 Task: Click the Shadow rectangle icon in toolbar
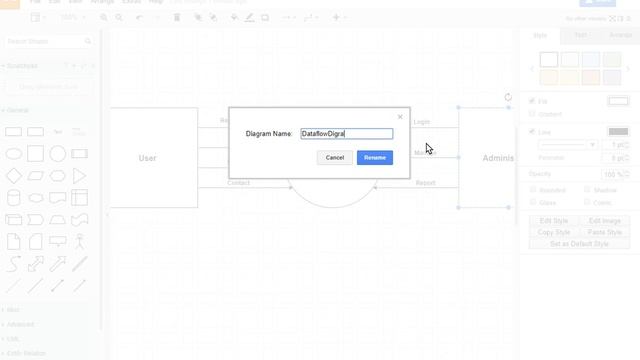coord(265,18)
